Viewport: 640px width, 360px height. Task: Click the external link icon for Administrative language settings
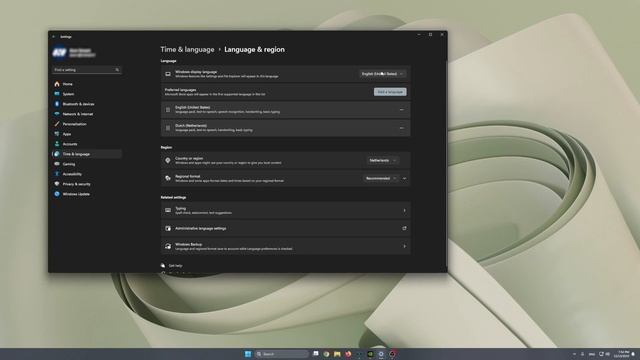pyautogui.click(x=404, y=229)
